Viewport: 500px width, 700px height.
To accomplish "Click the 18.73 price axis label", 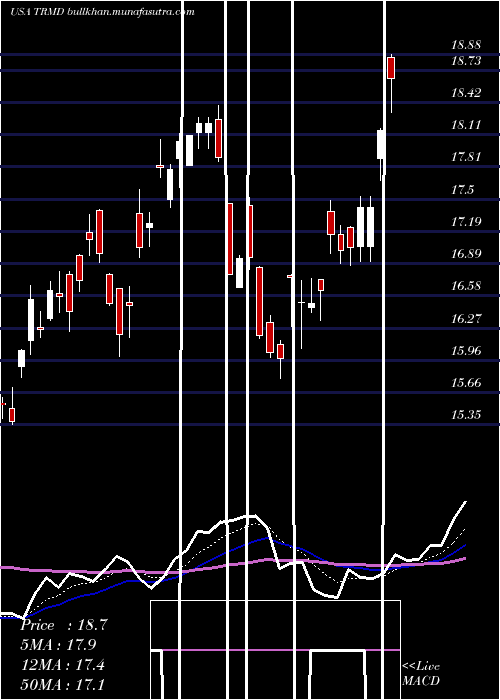I will tap(466, 61).
